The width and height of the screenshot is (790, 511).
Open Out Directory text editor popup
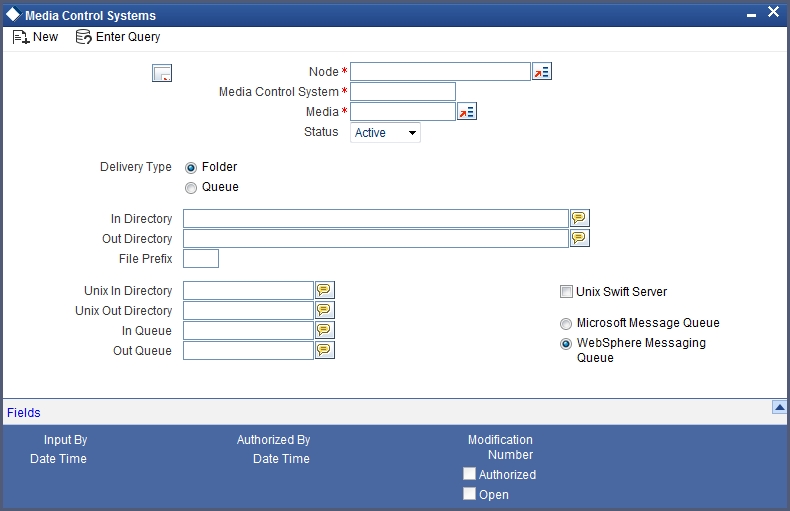click(579, 238)
